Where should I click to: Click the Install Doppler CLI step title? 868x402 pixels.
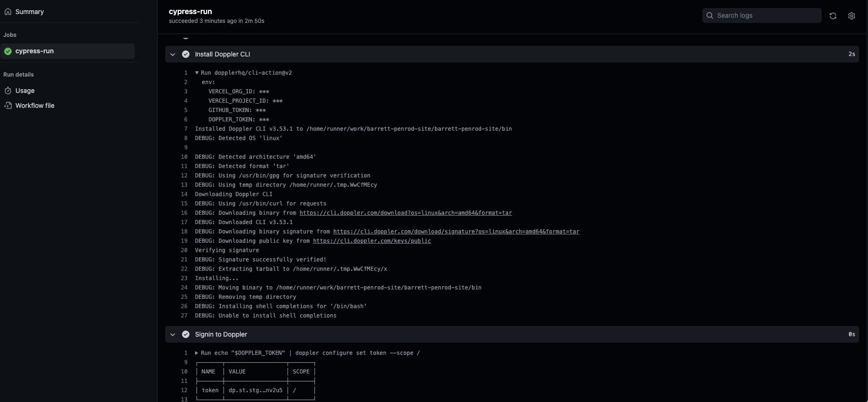click(223, 54)
